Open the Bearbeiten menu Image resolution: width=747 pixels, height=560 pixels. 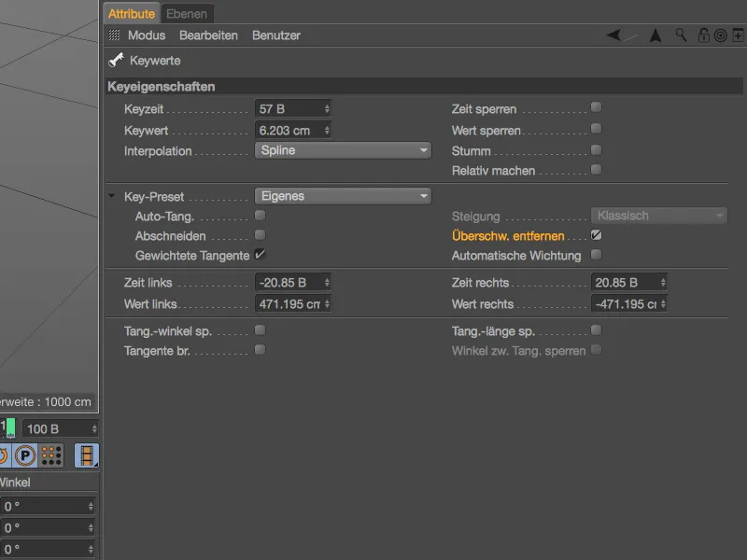click(208, 35)
